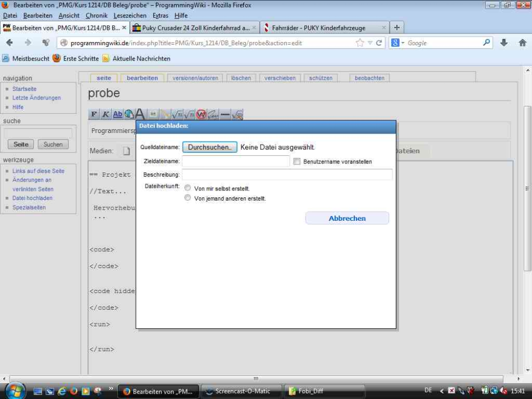Insert a horizontal line from the toolbar

click(225, 114)
